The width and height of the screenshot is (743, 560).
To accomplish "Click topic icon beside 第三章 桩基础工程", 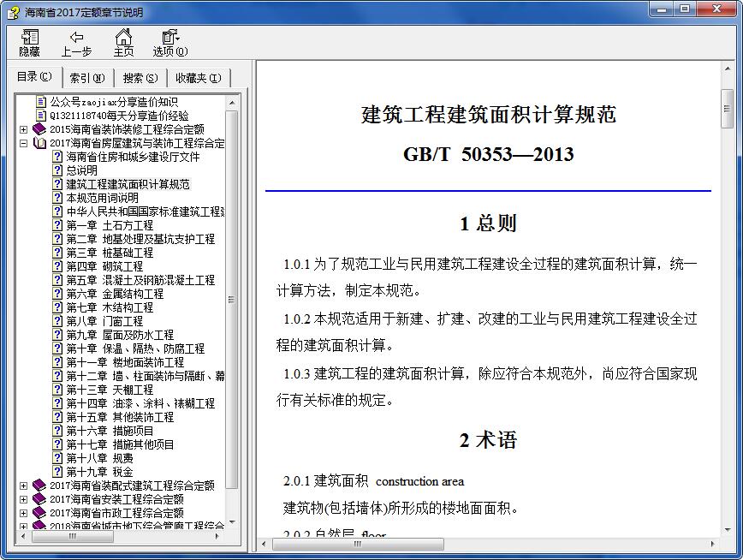I will pyautogui.click(x=57, y=253).
